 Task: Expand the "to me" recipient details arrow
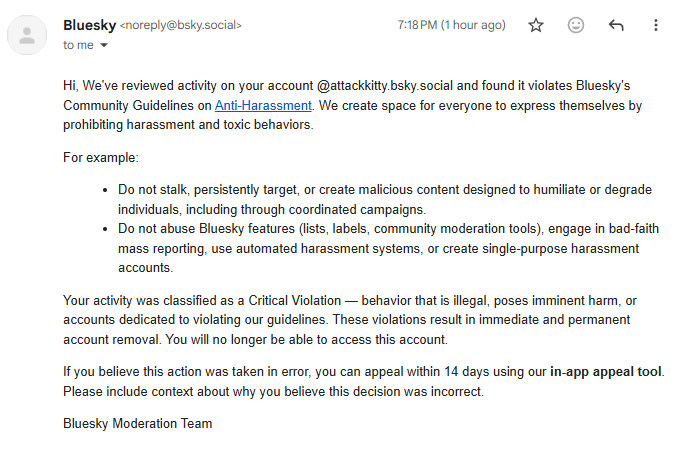[x=104, y=46]
